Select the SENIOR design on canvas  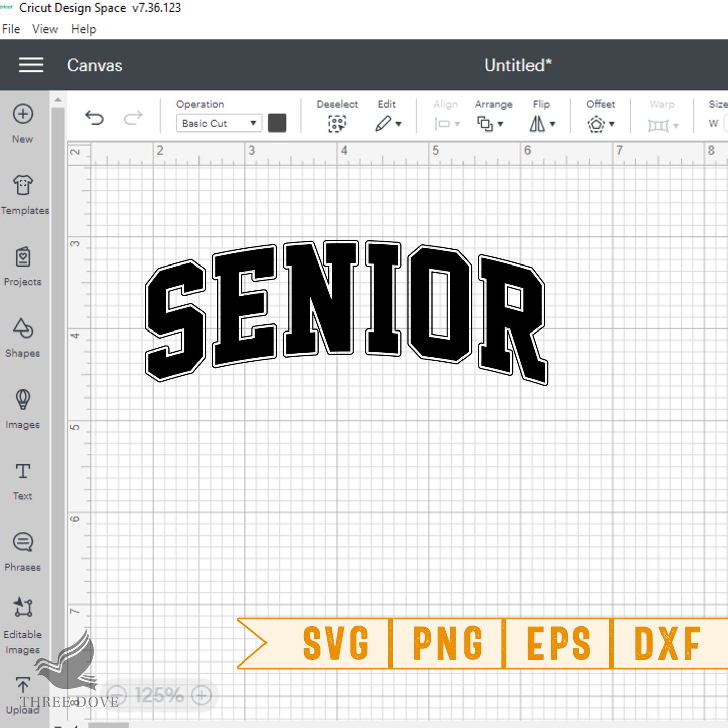[x=347, y=312]
